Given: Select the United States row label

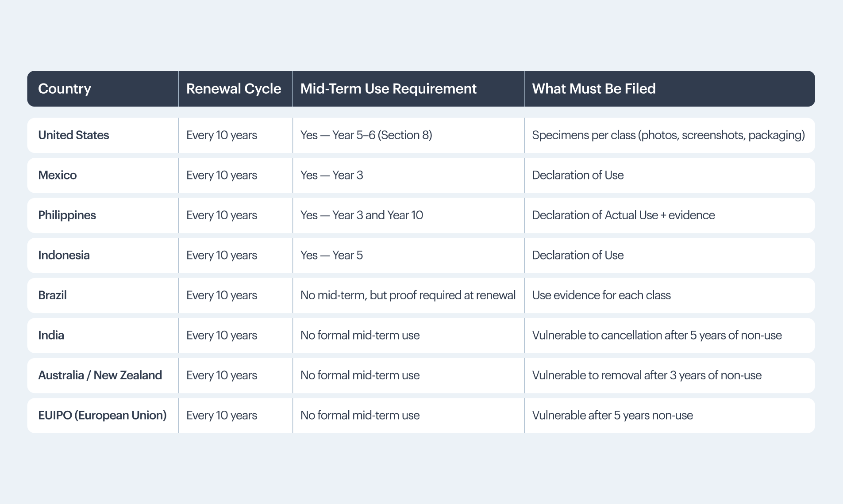Looking at the screenshot, I should [73, 135].
